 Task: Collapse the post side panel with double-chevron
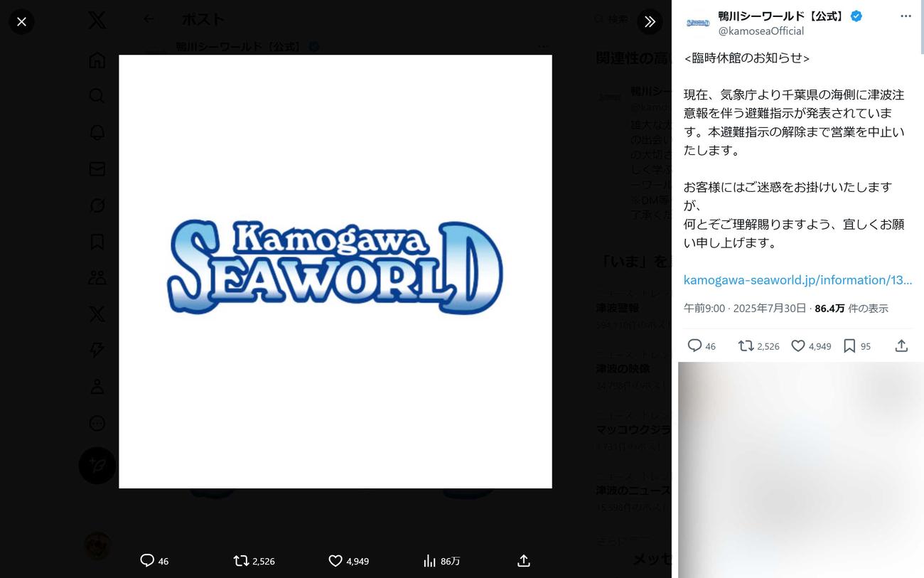tap(650, 21)
